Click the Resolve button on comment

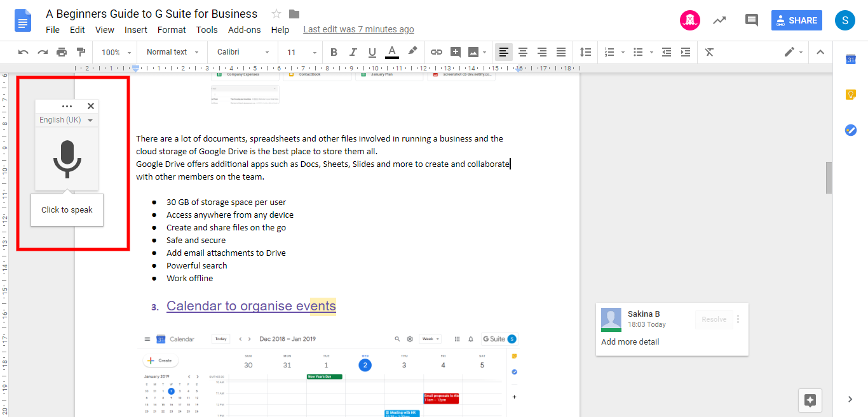pos(714,319)
